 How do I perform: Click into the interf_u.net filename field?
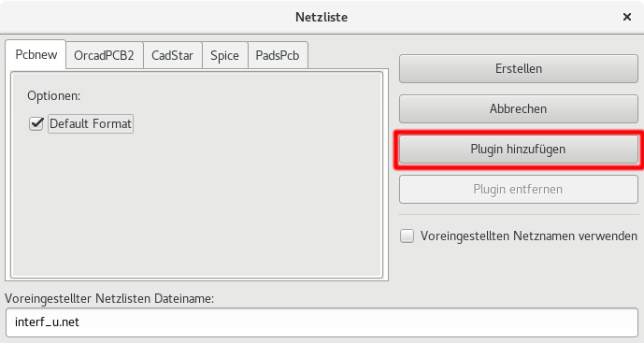322,322
